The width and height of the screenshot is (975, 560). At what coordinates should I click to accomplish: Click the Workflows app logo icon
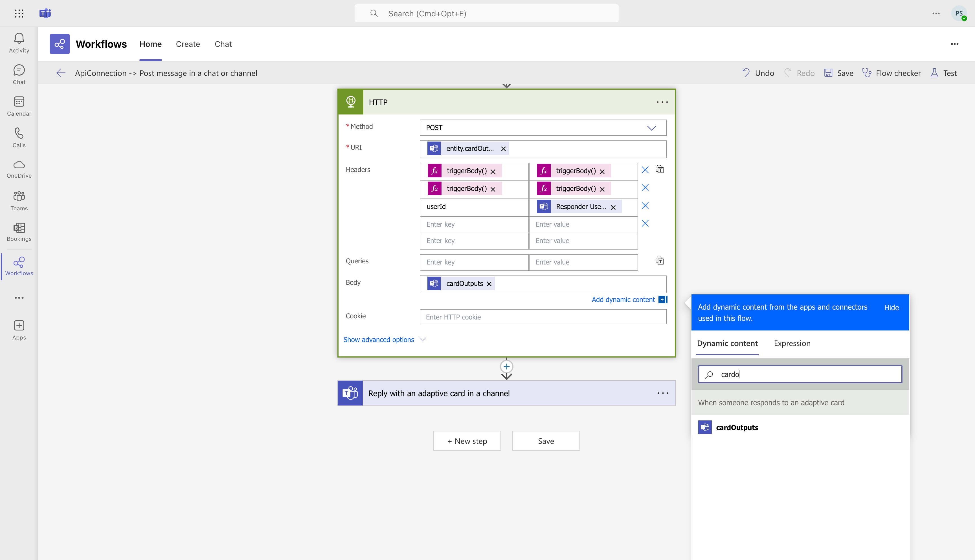coord(60,44)
